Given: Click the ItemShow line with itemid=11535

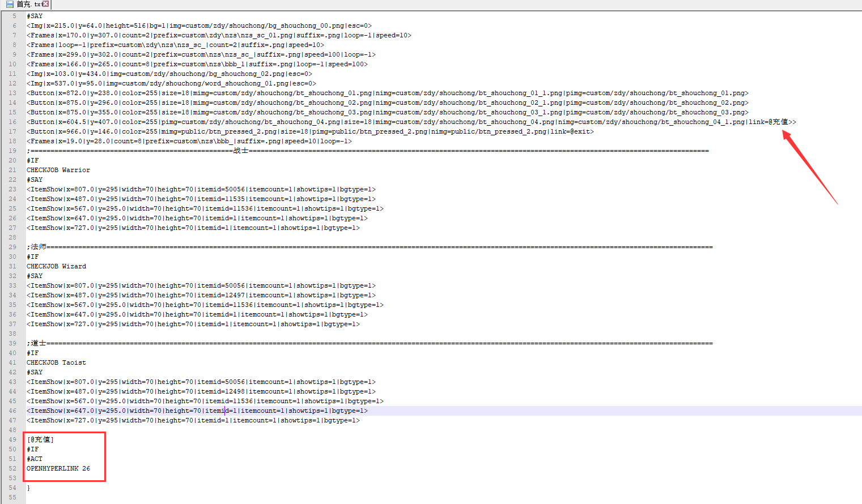Looking at the screenshot, I should tap(201, 199).
